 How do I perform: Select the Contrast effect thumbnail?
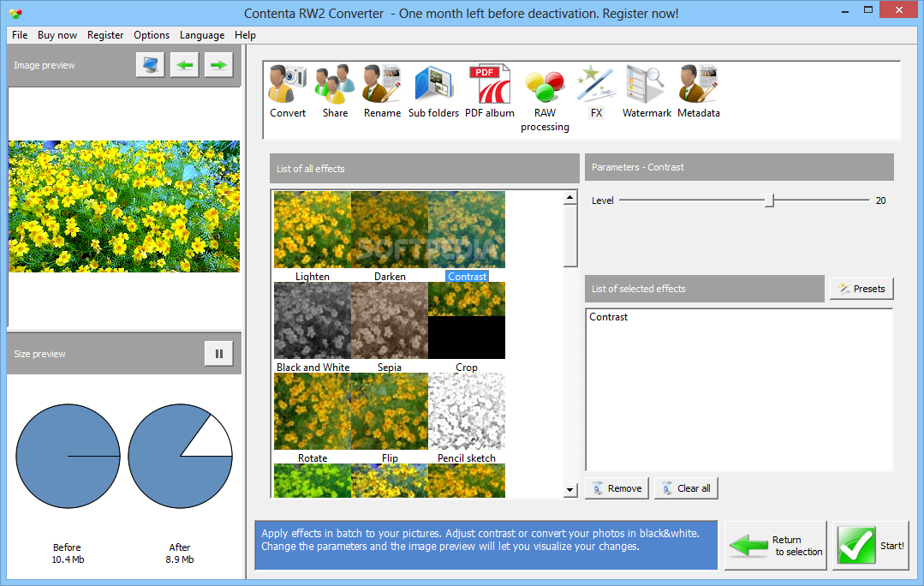(467, 230)
